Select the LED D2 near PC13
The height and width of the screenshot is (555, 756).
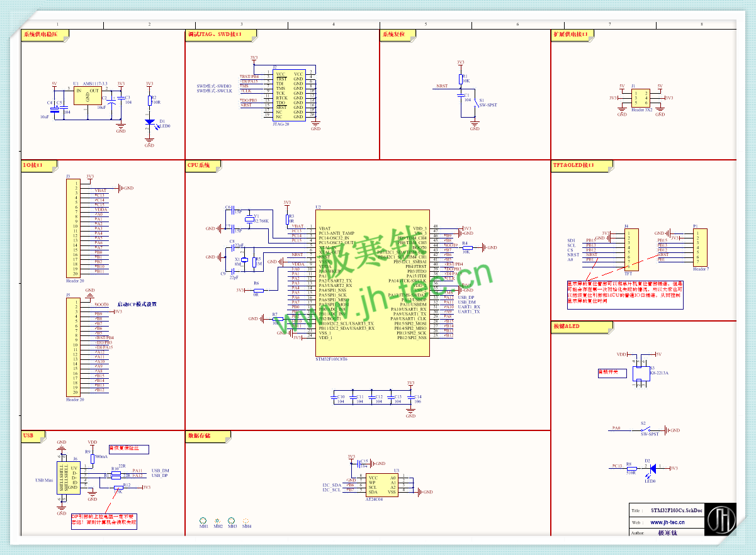point(653,468)
